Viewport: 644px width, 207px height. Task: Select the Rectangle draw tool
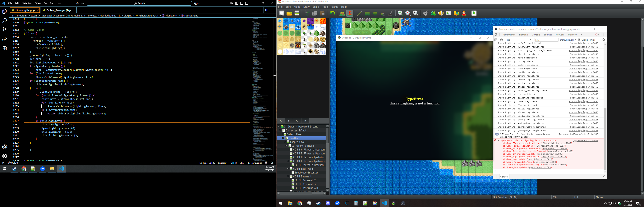tap(367, 13)
